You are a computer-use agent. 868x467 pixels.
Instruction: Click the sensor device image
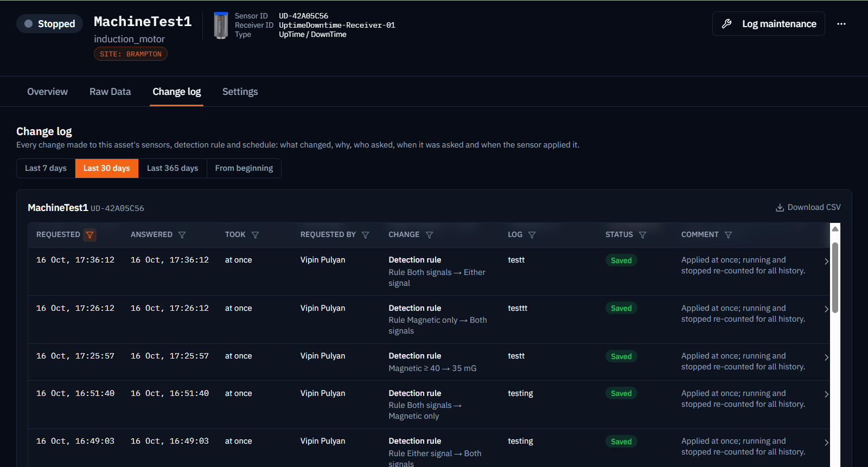[x=221, y=25]
